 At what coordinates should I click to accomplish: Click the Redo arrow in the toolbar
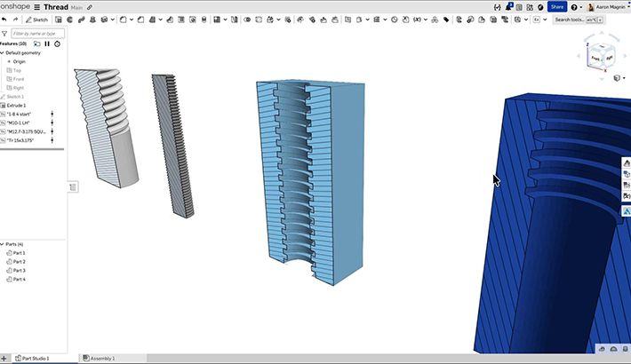[16, 19]
